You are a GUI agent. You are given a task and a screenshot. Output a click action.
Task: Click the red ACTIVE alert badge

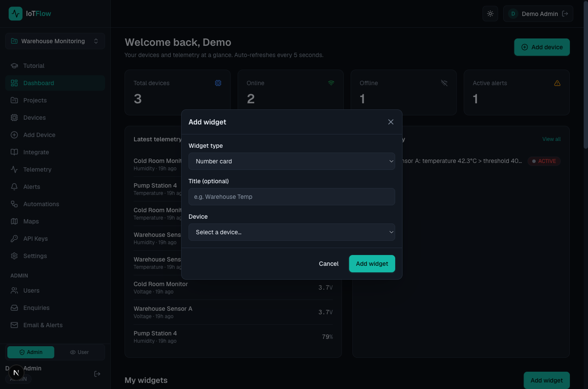pos(544,161)
